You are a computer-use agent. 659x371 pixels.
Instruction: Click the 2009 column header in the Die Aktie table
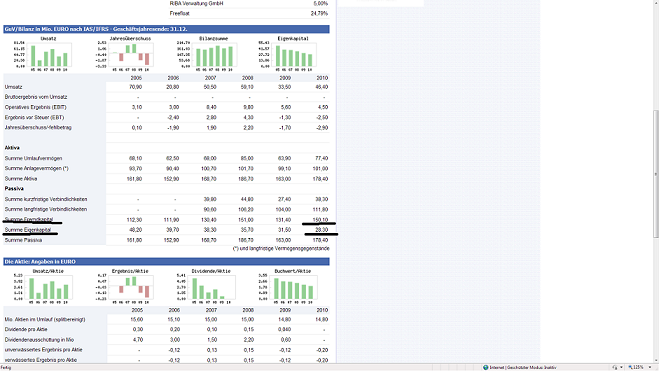point(285,310)
